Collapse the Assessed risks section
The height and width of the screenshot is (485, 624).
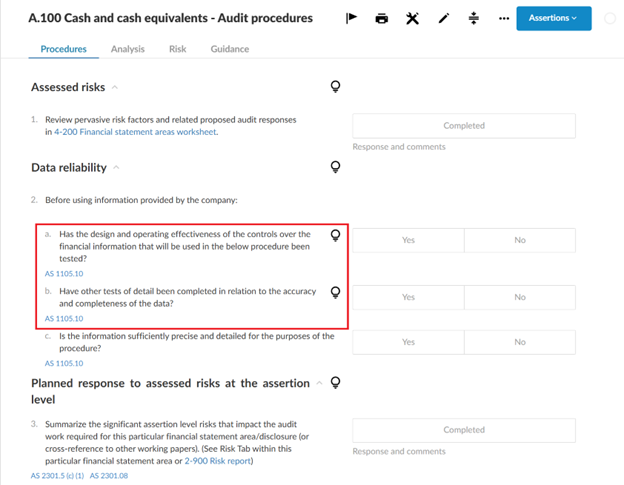115,88
